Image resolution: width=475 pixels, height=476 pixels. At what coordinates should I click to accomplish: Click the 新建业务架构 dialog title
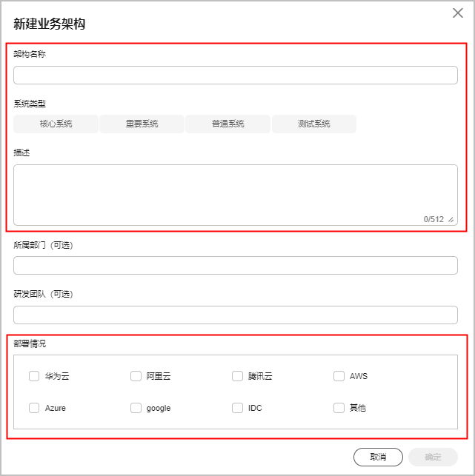coord(49,24)
